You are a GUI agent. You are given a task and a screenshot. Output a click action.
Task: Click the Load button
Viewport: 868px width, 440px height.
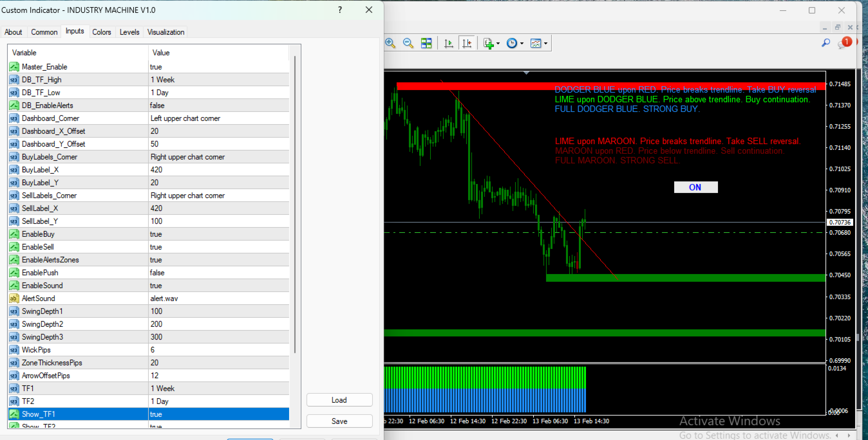(339, 400)
